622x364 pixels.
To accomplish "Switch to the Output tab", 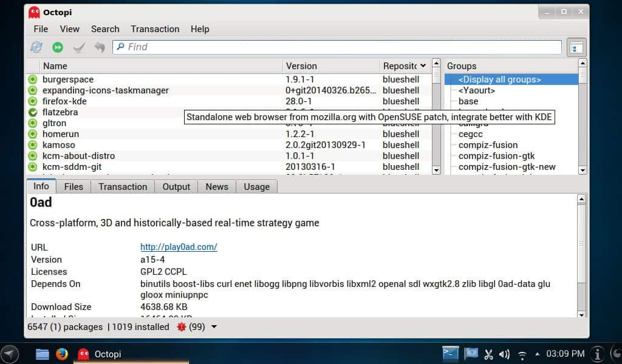I will pos(177,187).
